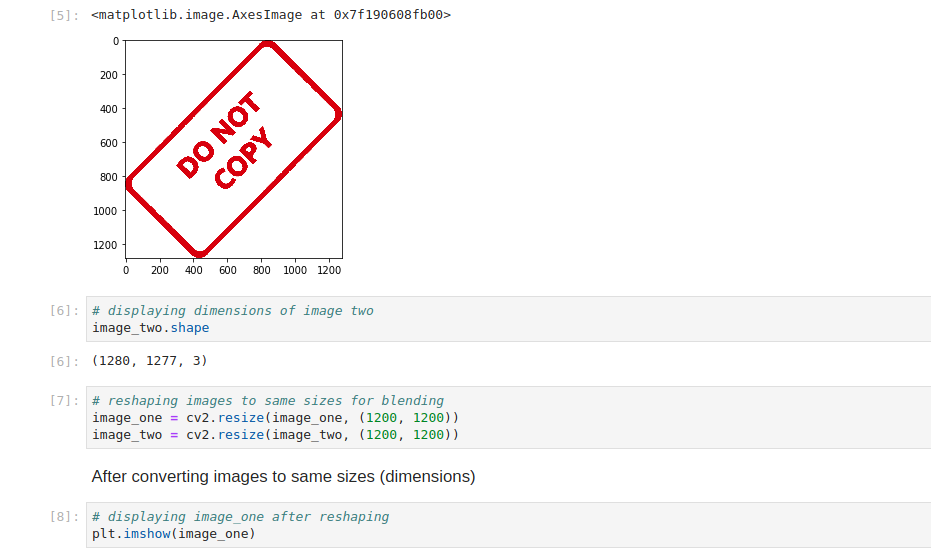
Task: Click the 'displaying dimensions of image two' comment
Action: [233, 311]
